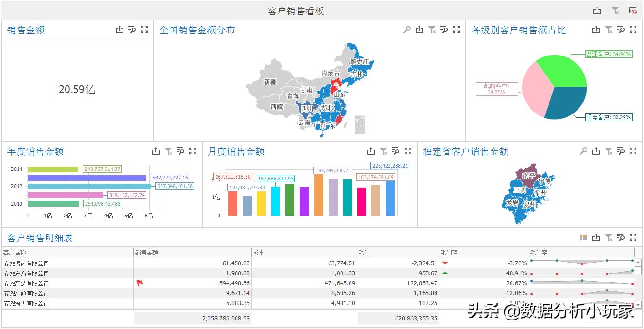The width and height of the screenshot is (644, 329).
Task: Clear filters on the 年度销售金额 chart
Action: 168,151
